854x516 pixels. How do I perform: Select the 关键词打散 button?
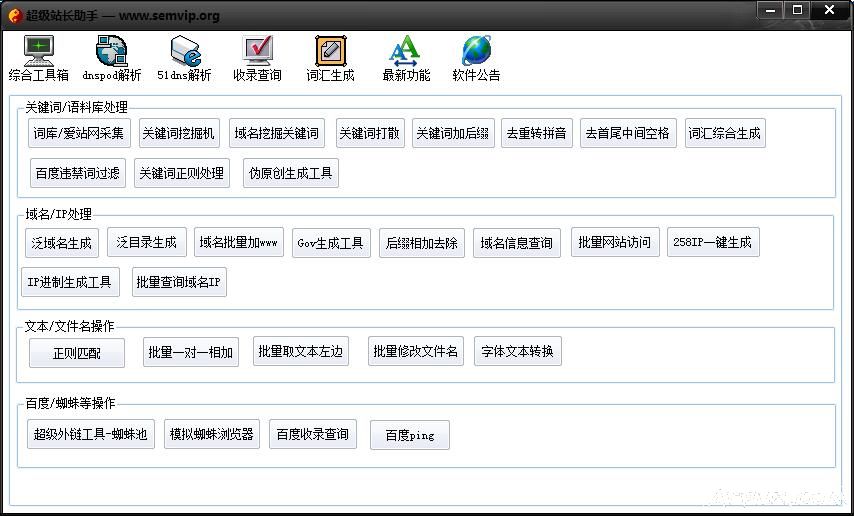click(370, 133)
